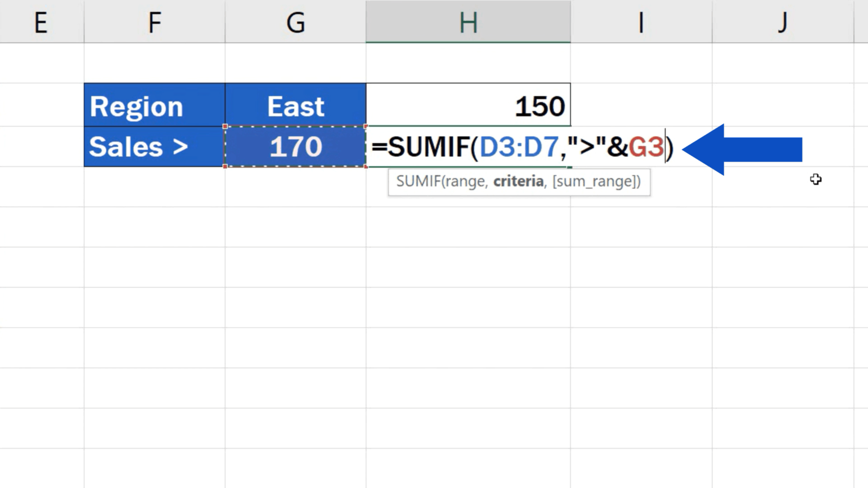Select column header F

click(153, 21)
